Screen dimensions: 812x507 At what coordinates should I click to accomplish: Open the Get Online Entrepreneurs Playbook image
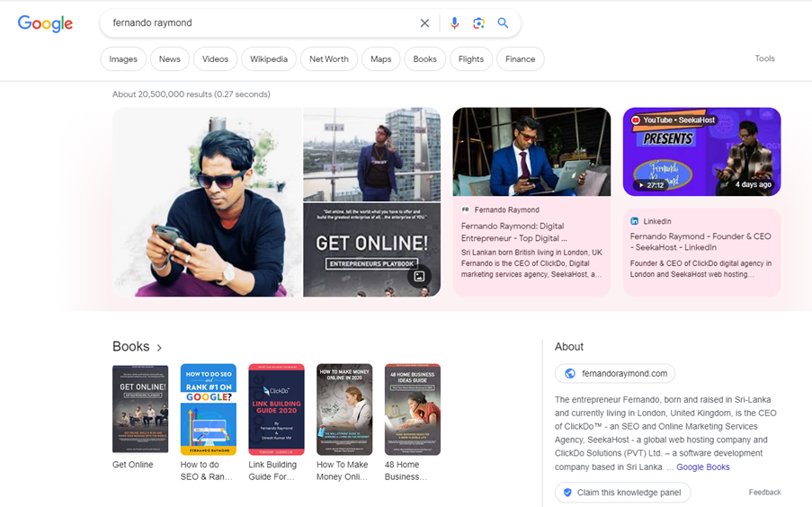click(371, 250)
